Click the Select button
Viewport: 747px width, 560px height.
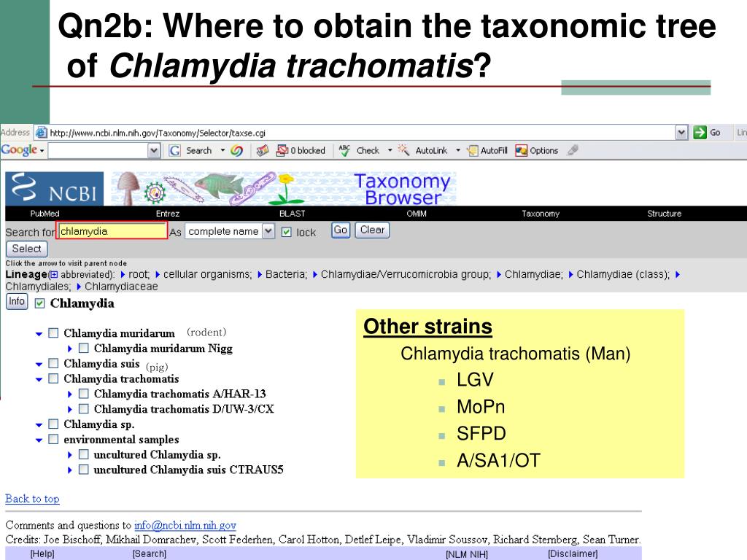(27, 249)
